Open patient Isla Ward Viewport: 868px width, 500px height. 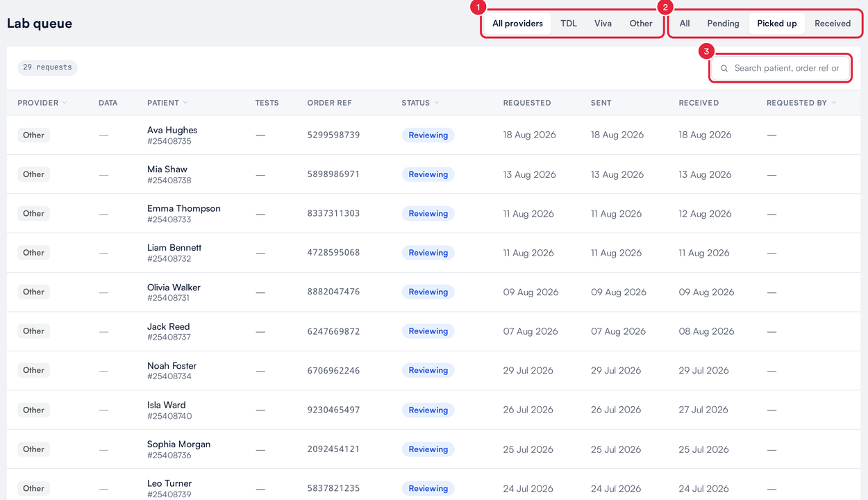tap(167, 405)
